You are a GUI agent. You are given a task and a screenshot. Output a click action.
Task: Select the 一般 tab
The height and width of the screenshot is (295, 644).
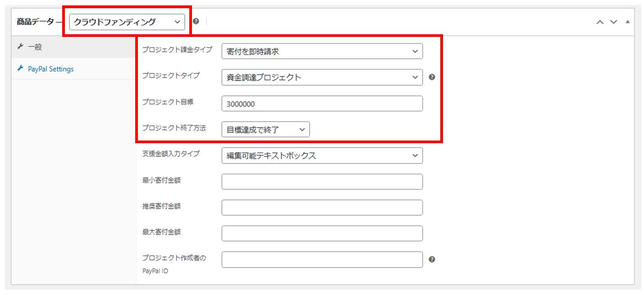tap(35, 47)
